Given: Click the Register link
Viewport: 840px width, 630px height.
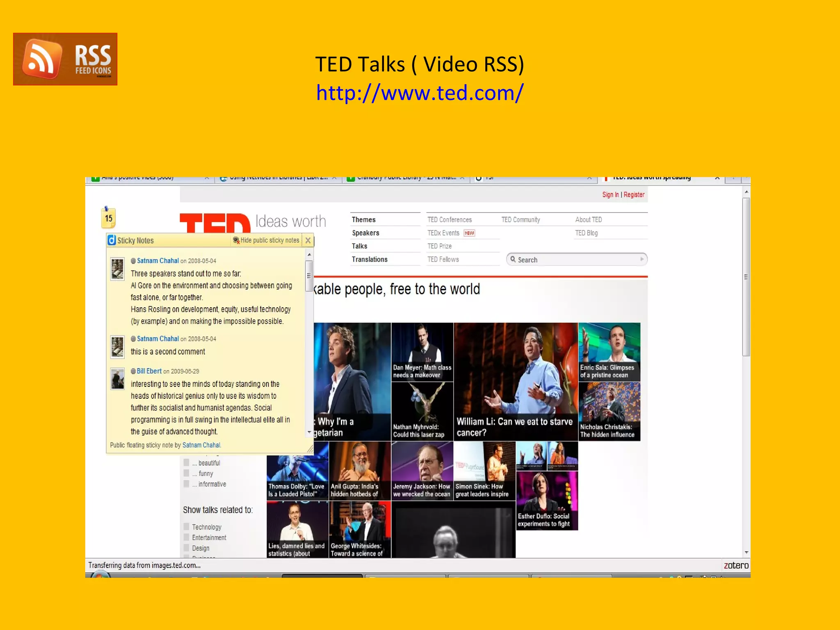Looking at the screenshot, I should pos(634,195).
